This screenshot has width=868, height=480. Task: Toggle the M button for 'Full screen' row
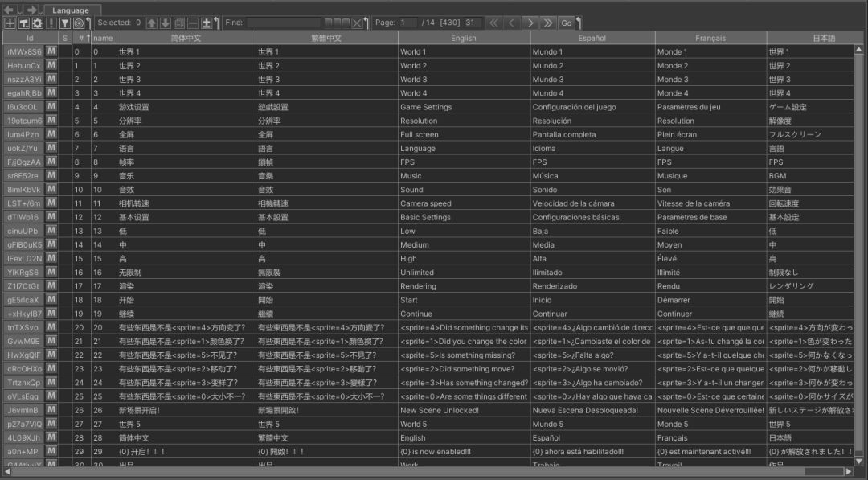[x=51, y=134]
